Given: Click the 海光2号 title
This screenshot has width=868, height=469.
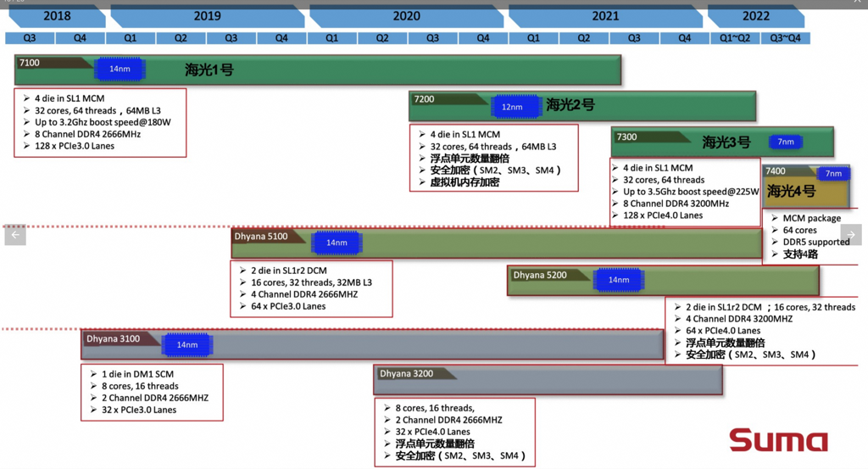Looking at the screenshot, I should tap(570, 104).
